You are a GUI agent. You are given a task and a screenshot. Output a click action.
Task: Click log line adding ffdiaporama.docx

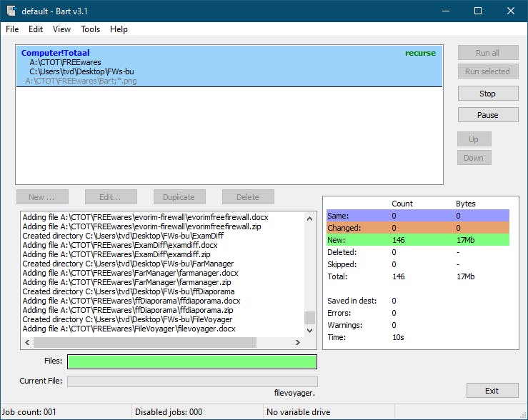click(x=131, y=301)
